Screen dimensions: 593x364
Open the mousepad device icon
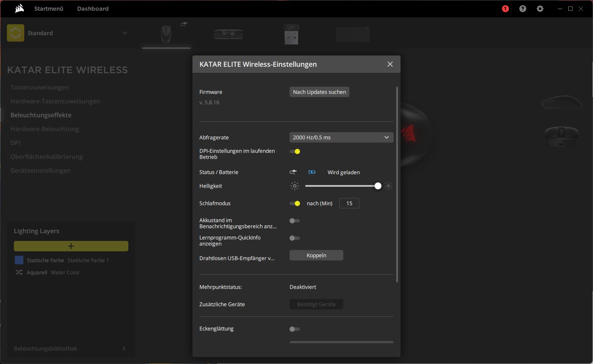[353, 34]
